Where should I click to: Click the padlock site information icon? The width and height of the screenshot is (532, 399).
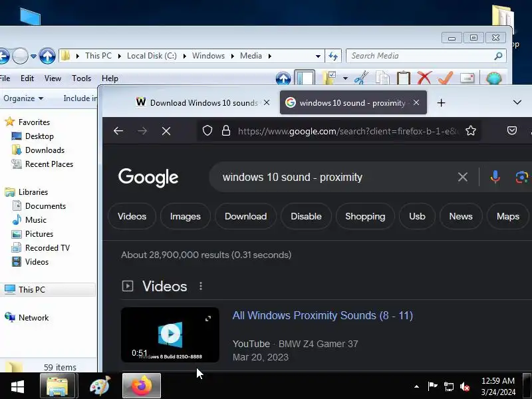pos(226,130)
